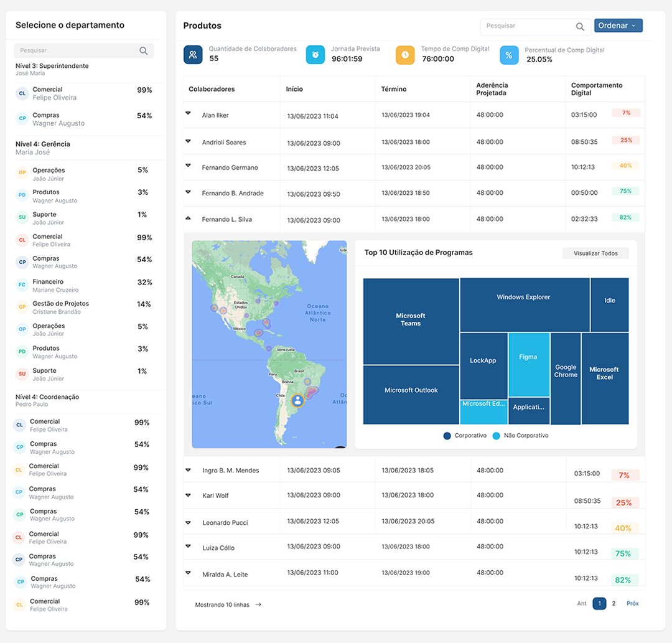Click the magnifier icon in department search

(144, 50)
